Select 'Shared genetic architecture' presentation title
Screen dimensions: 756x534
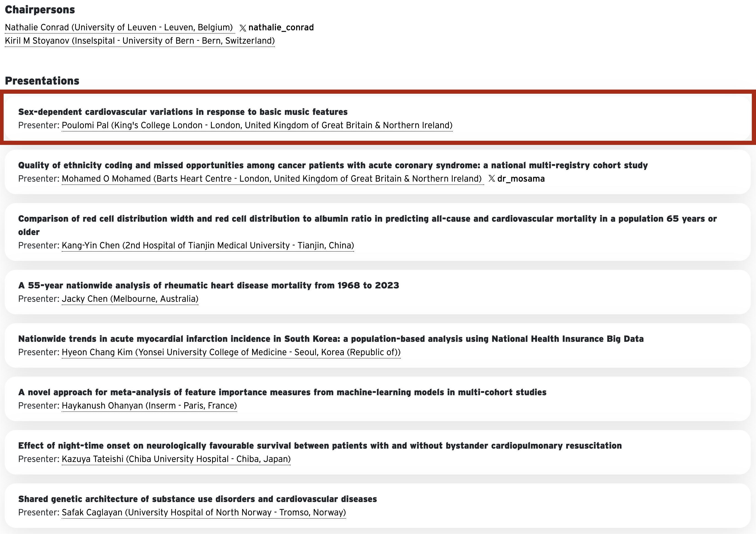pyautogui.click(x=197, y=499)
